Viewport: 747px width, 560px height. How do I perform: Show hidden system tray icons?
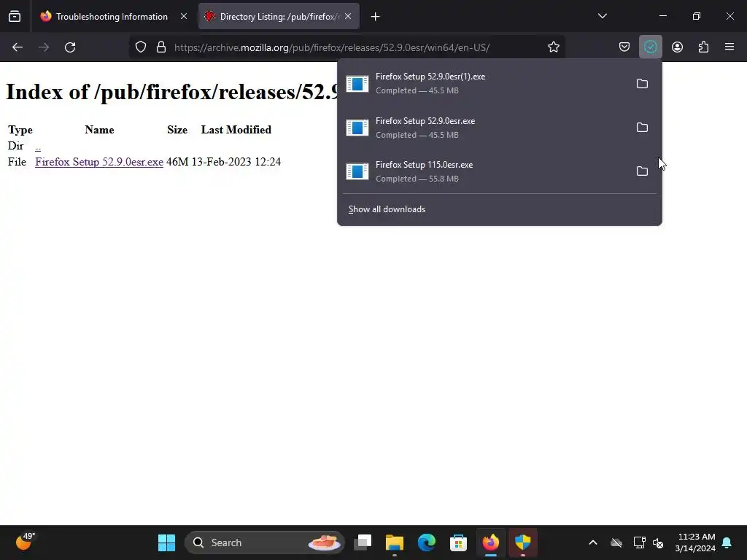coord(593,542)
